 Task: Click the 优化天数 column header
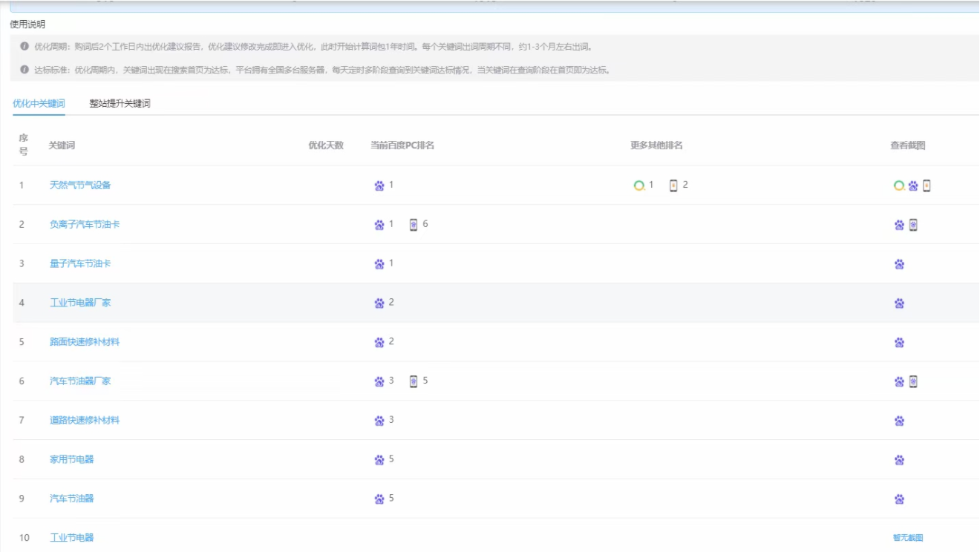pyautogui.click(x=326, y=145)
